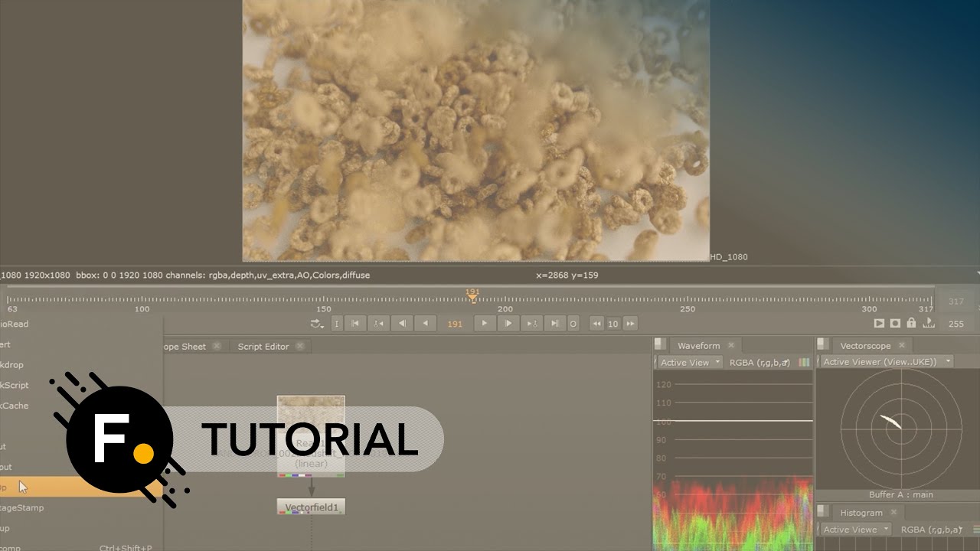Open the flipbook play icon

[x=879, y=324]
